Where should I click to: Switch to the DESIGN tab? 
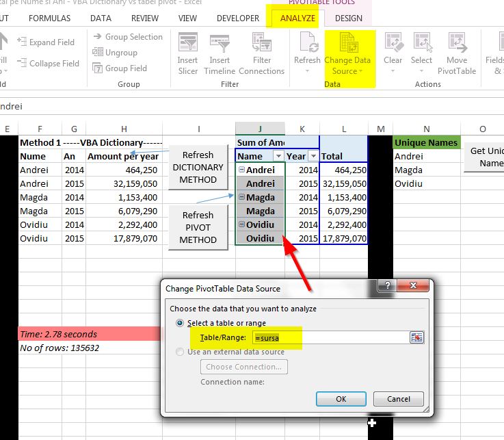point(349,18)
